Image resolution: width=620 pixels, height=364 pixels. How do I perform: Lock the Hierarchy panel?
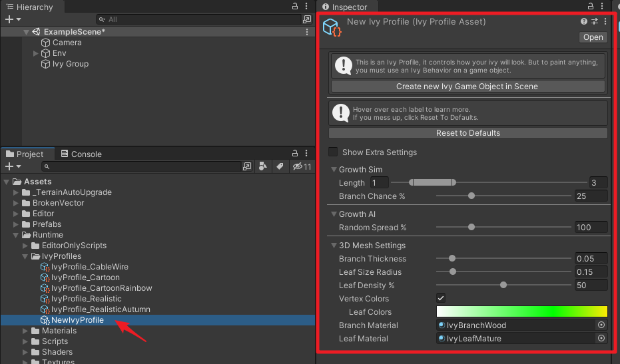(295, 7)
